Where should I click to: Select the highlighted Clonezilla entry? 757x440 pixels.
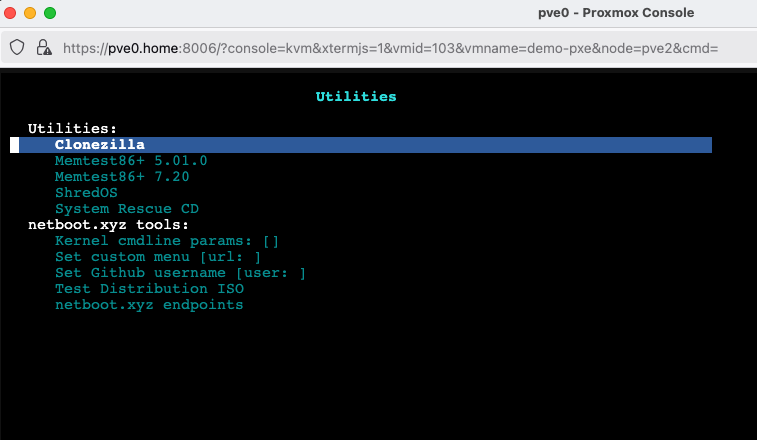(100, 145)
